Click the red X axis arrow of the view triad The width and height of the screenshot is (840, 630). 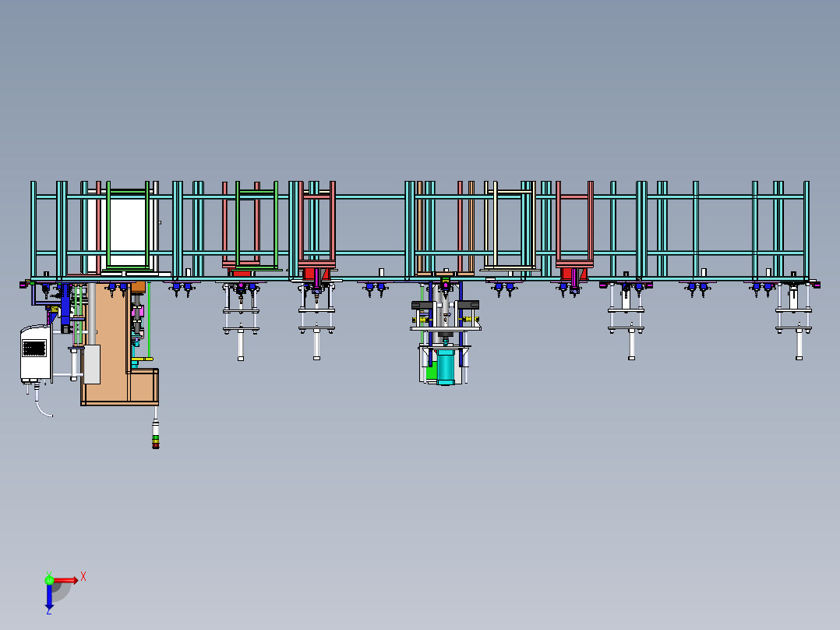coord(66,580)
